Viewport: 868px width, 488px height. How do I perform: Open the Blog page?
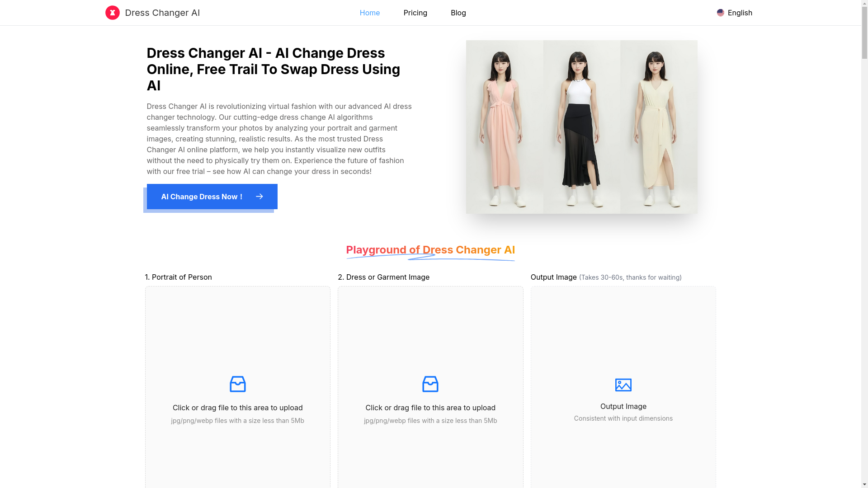[458, 13]
